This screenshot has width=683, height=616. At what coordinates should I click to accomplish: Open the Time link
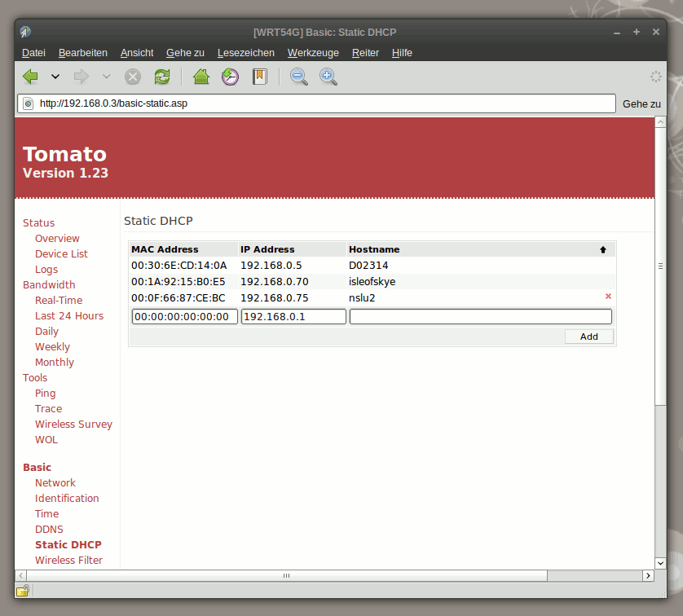(46, 513)
